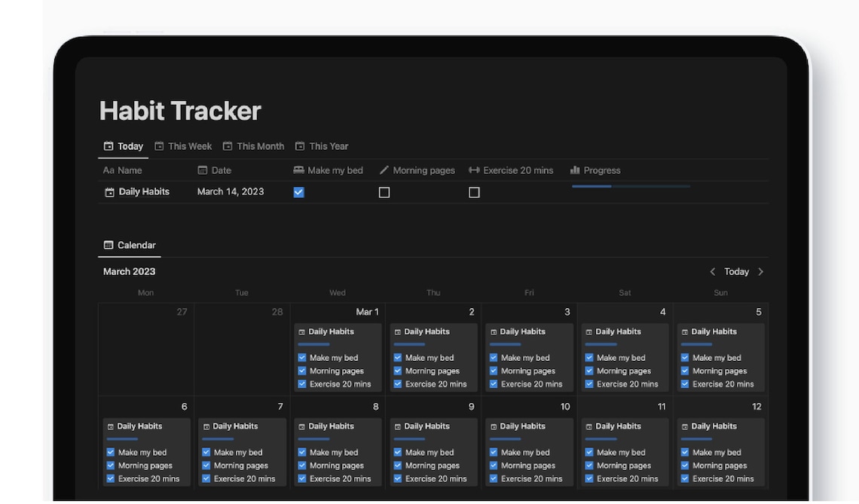Click the March 14, 2023 date field
The width and height of the screenshot is (859, 504).
[231, 192]
